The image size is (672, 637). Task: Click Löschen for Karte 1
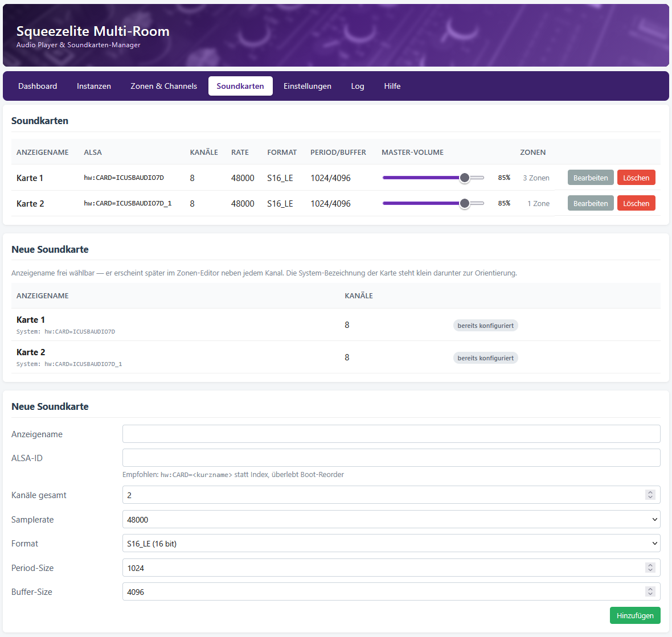[636, 178]
